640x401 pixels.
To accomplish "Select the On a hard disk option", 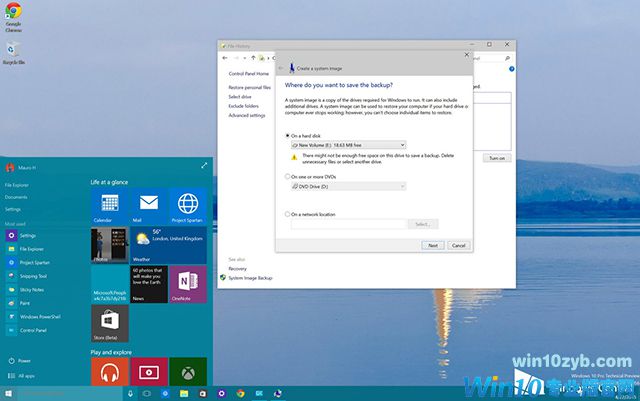I will coord(288,136).
